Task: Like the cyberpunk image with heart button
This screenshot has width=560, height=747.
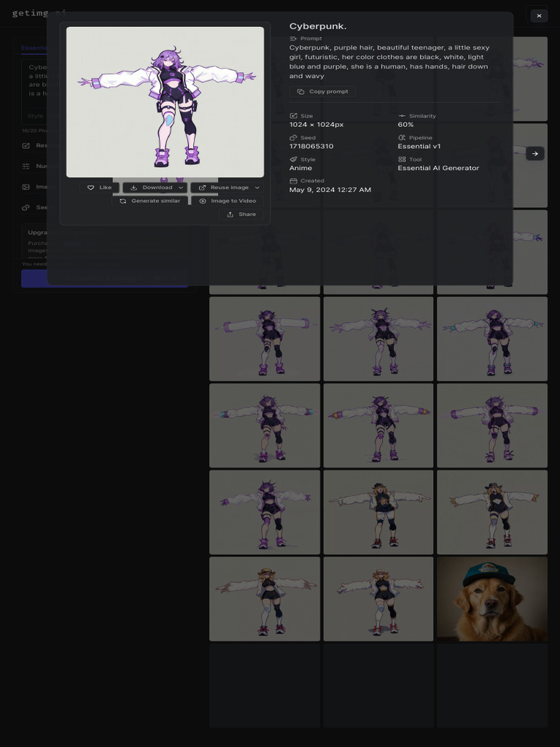Action: pyautogui.click(x=99, y=187)
